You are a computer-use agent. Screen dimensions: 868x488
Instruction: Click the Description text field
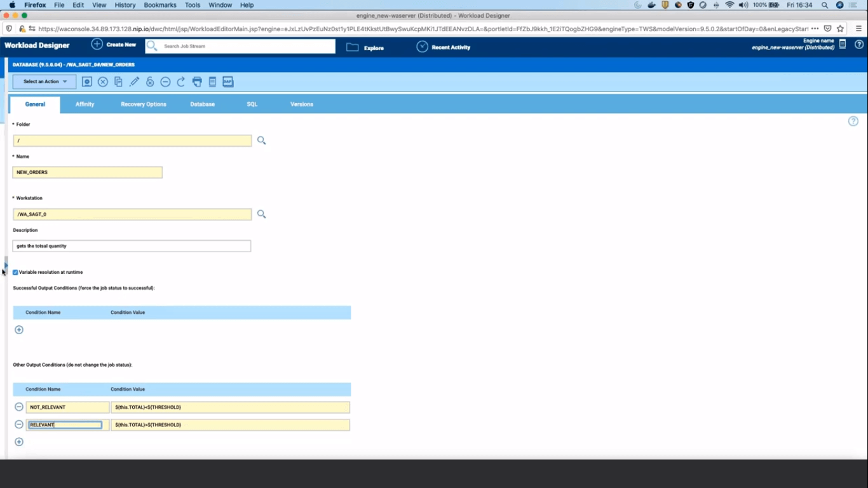pos(132,246)
